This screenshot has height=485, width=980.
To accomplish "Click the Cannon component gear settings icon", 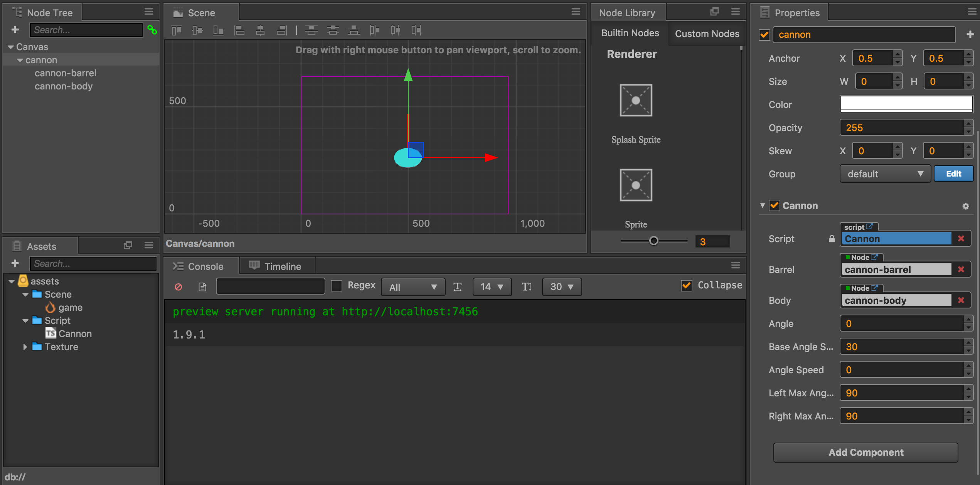I will [x=965, y=206].
